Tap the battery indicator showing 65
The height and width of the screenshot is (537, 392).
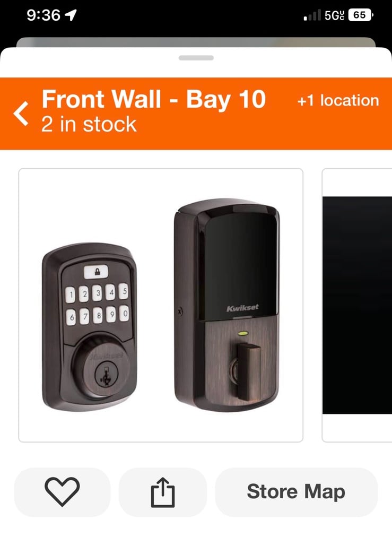[360, 15]
